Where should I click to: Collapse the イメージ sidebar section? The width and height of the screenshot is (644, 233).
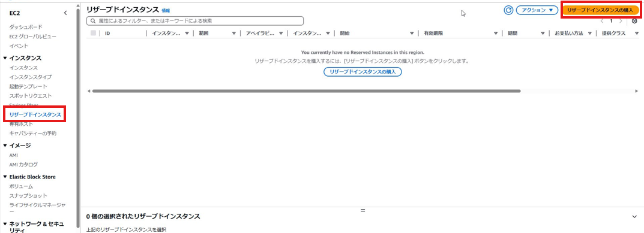click(x=5, y=145)
